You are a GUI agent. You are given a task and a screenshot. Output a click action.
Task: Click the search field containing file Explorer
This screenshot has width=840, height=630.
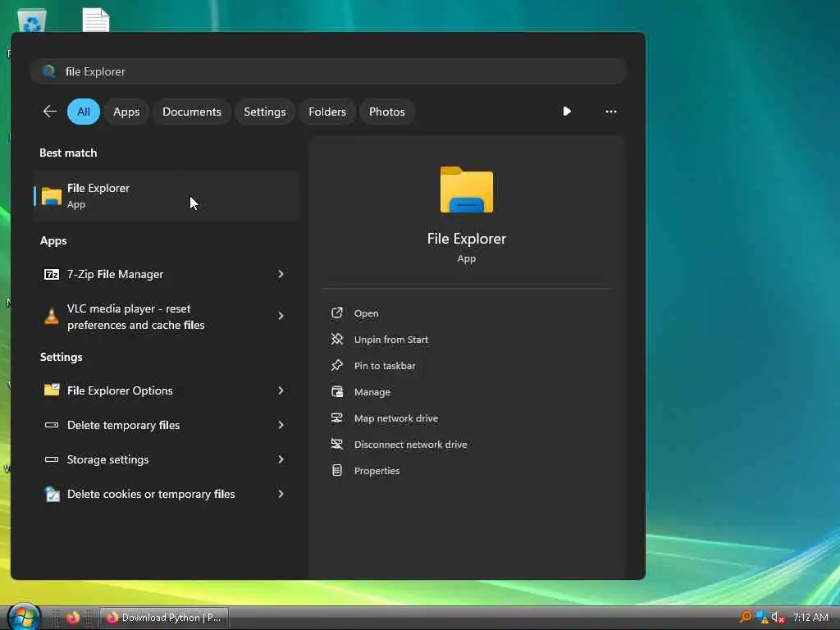coord(328,71)
